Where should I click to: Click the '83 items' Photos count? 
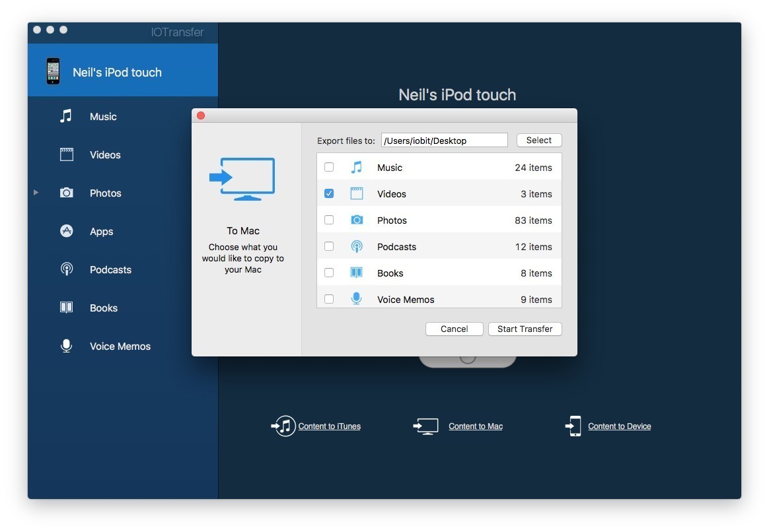(533, 220)
